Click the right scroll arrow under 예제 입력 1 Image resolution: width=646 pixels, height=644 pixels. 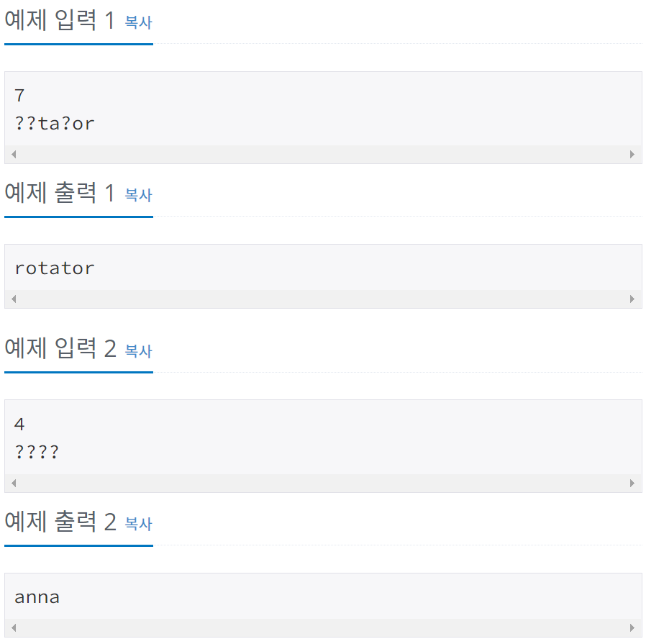coord(632,154)
